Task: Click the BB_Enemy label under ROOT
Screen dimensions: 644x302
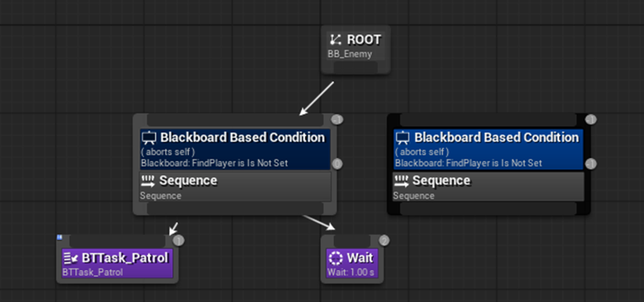Action: click(x=349, y=54)
